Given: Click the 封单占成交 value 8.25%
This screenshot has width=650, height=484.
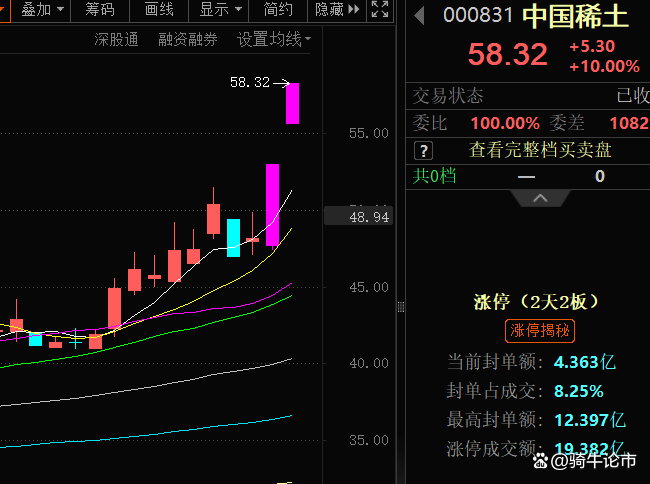Looking at the screenshot, I should click(x=579, y=391).
